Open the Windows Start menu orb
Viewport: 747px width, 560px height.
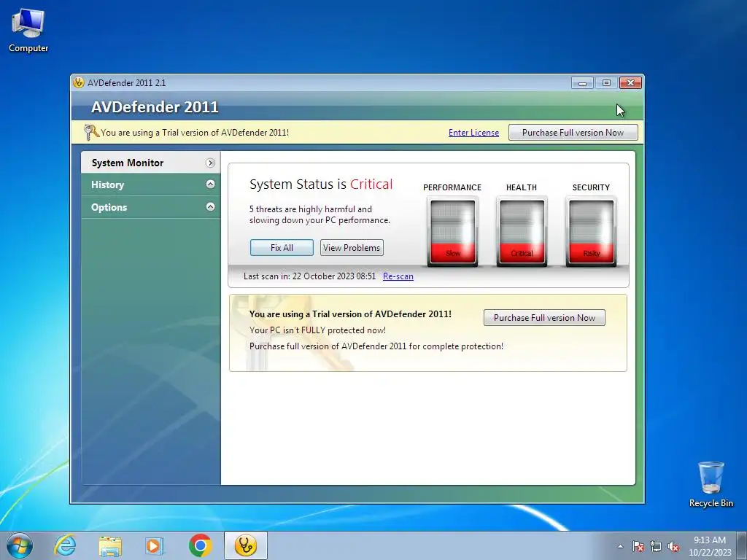(20, 545)
